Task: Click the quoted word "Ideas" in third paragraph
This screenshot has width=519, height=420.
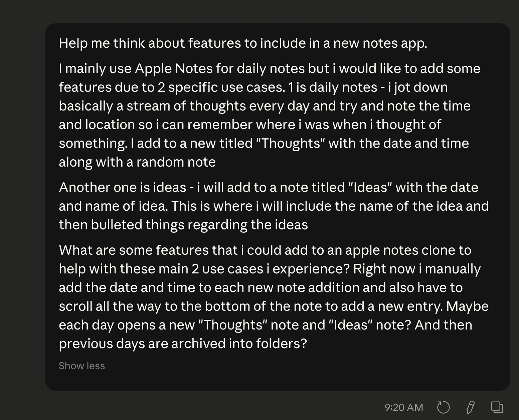Action: pos(370,188)
